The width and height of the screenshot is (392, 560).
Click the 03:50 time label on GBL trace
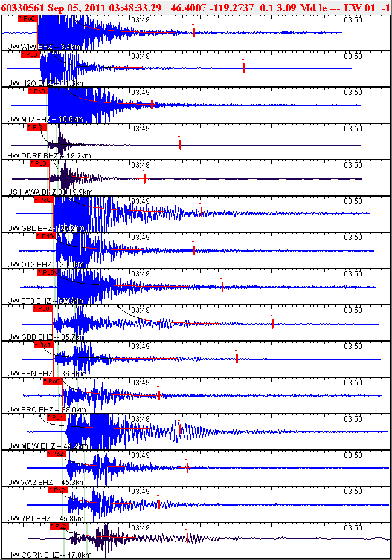point(353,201)
